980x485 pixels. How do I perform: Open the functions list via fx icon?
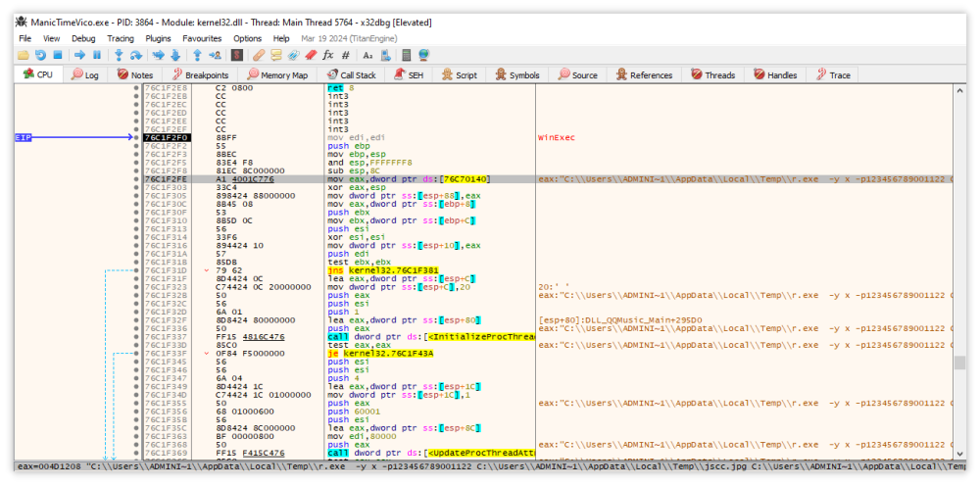point(328,55)
